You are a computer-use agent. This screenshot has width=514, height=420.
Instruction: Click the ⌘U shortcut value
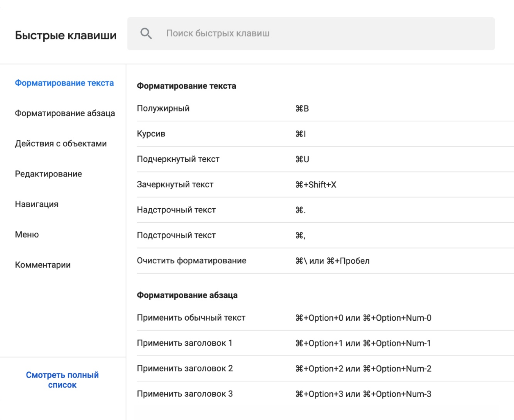point(302,159)
